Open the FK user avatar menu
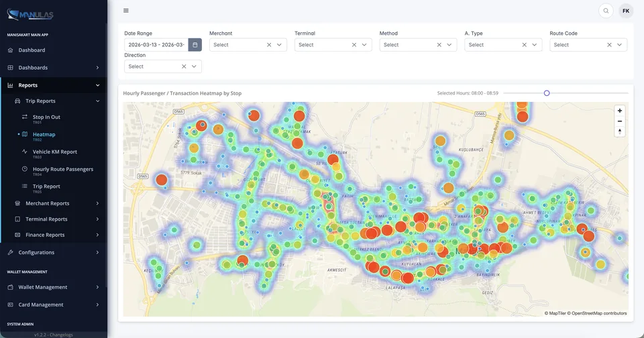 pyautogui.click(x=626, y=11)
